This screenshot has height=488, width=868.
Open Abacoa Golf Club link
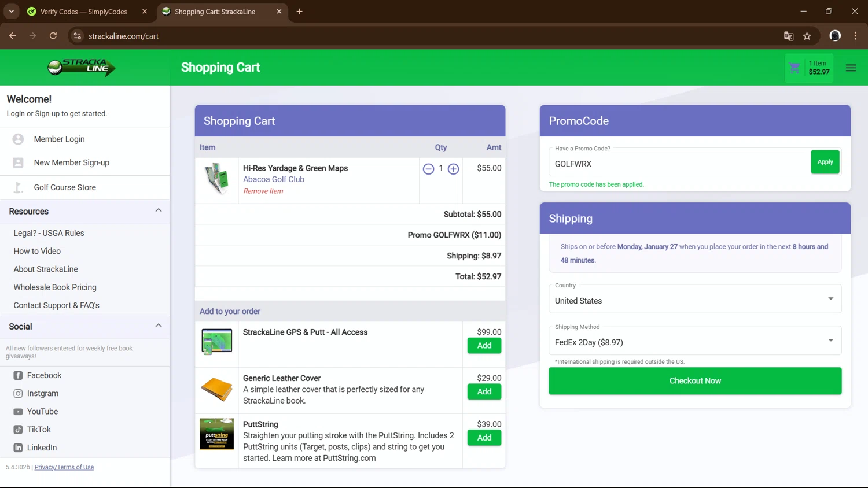pos(274,179)
